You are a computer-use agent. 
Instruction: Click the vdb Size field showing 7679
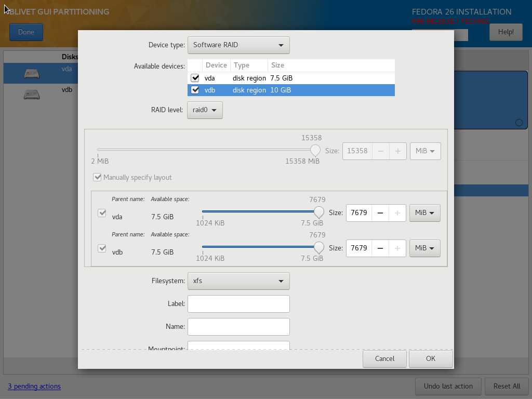(x=359, y=248)
